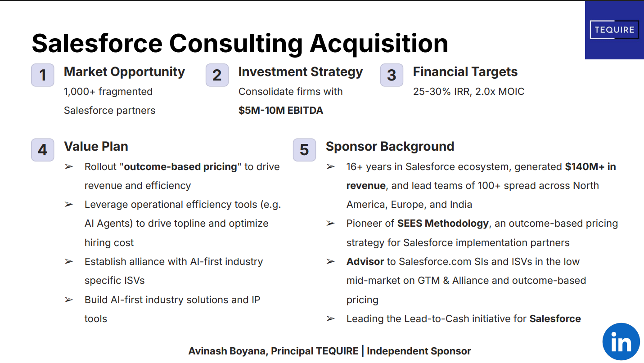Click the "outcome-based pricing" bold phrase
This screenshot has height=363, width=644.
(180, 167)
